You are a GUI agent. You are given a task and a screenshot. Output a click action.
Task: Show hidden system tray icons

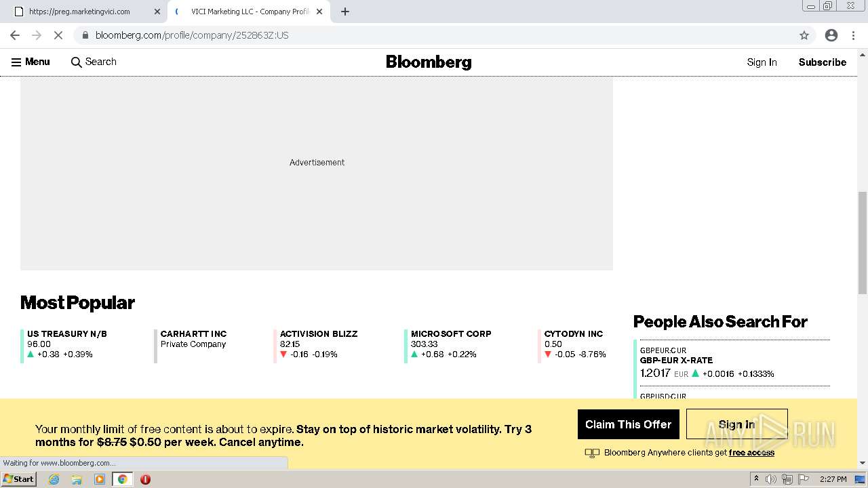(x=756, y=479)
